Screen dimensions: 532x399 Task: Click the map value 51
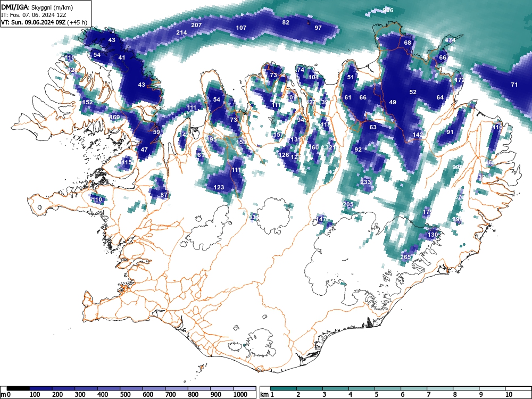351,77
